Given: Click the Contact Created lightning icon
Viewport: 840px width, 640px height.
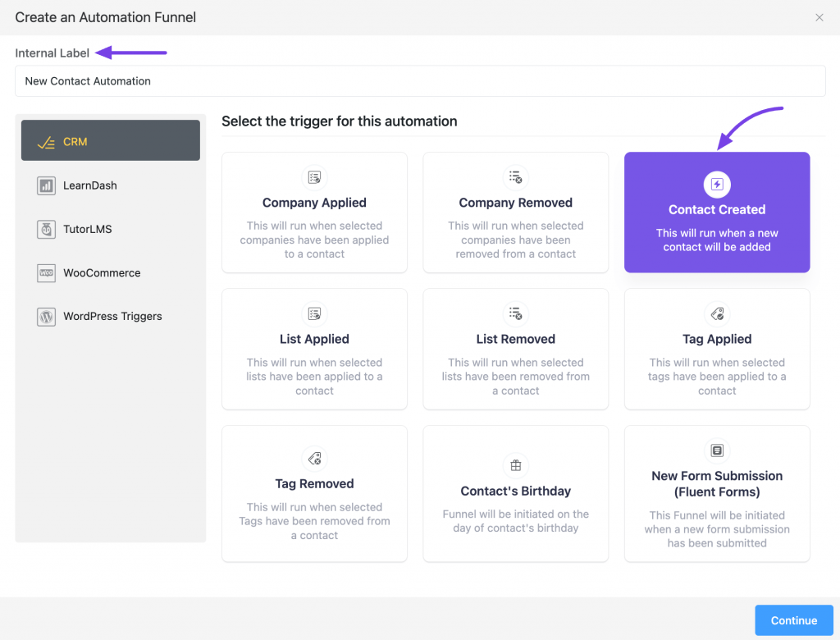Looking at the screenshot, I should (x=716, y=185).
